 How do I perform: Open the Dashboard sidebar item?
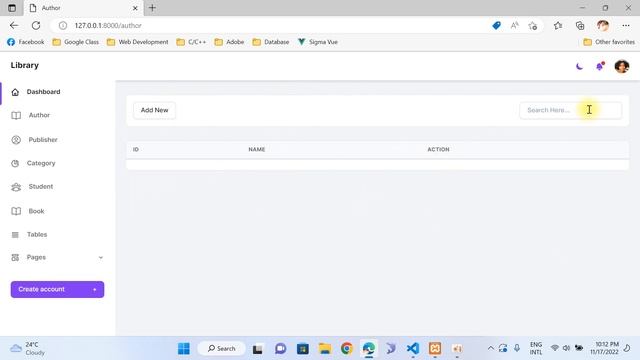pyautogui.click(x=43, y=92)
